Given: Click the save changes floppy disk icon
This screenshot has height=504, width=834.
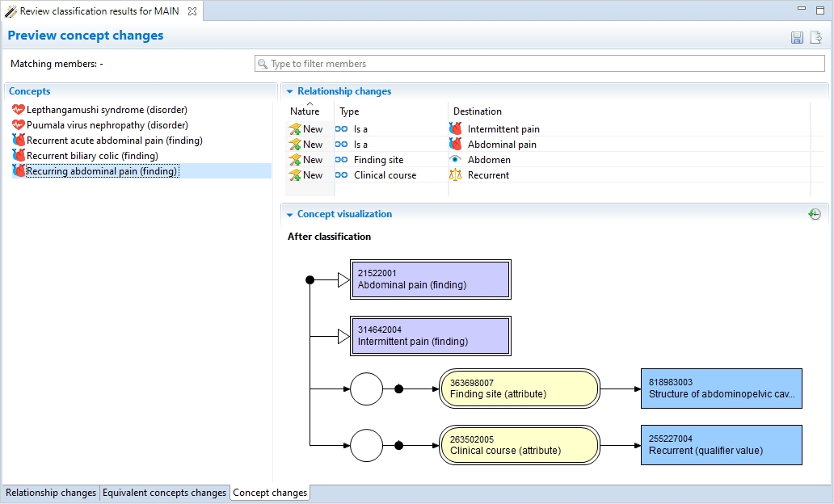Looking at the screenshot, I should click(x=797, y=38).
